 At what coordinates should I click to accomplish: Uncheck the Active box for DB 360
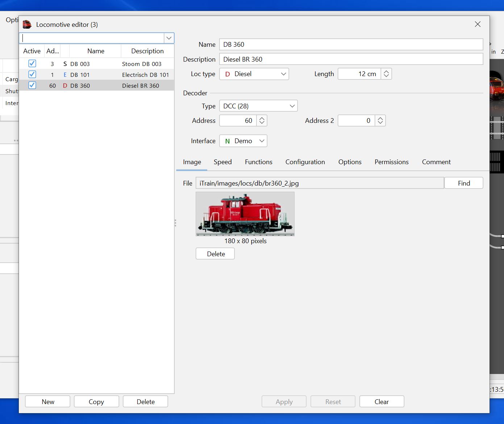click(32, 85)
